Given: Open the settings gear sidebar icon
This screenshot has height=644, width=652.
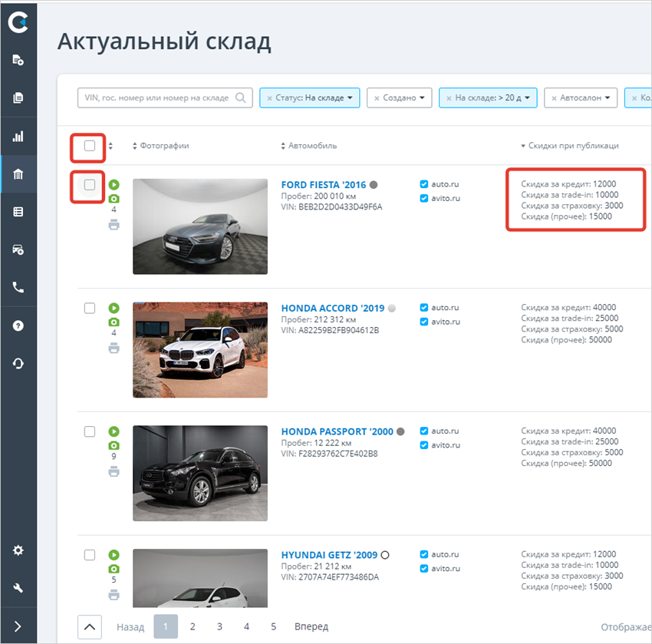Looking at the screenshot, I should click(18, 550).
